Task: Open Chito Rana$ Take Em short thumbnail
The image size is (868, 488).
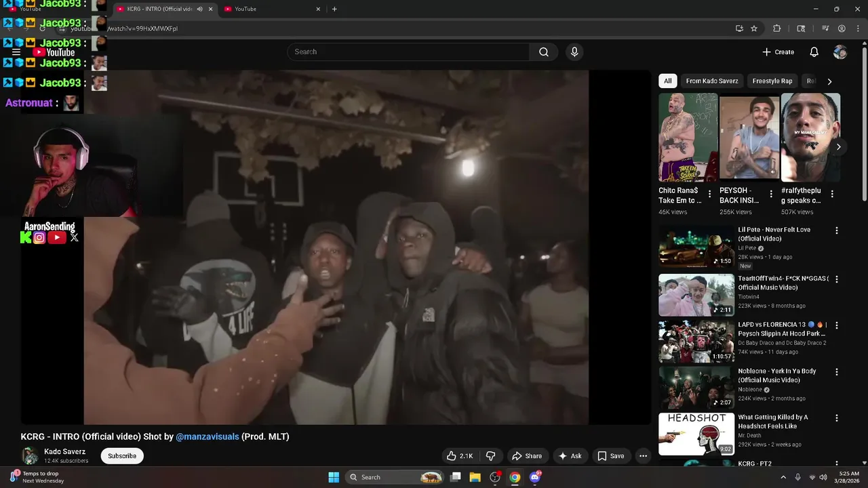Action: pyautogui.click(x=688, y=138)
